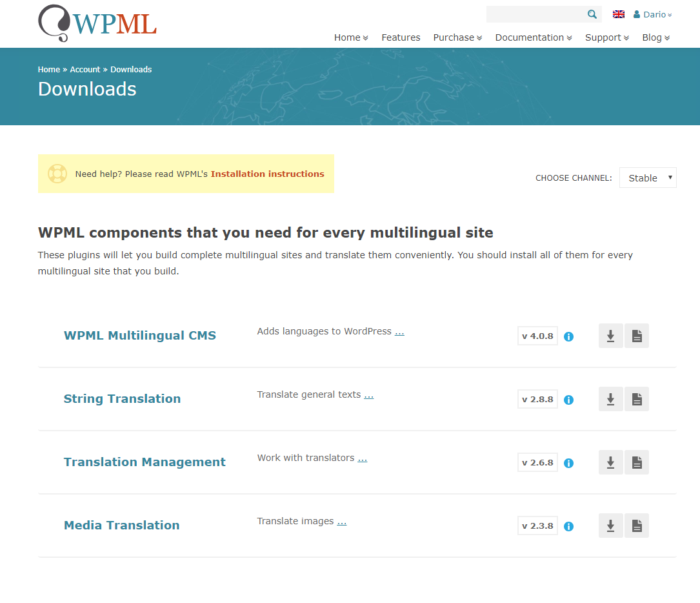Open Translation Management title link
700x603 pixels.
[x=145, y=462]
